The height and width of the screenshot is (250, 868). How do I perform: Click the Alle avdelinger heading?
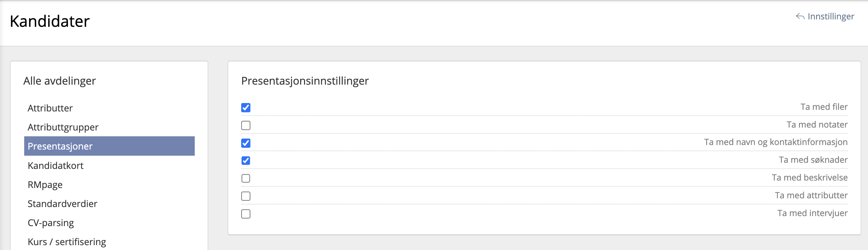click(x=60, y=81)
